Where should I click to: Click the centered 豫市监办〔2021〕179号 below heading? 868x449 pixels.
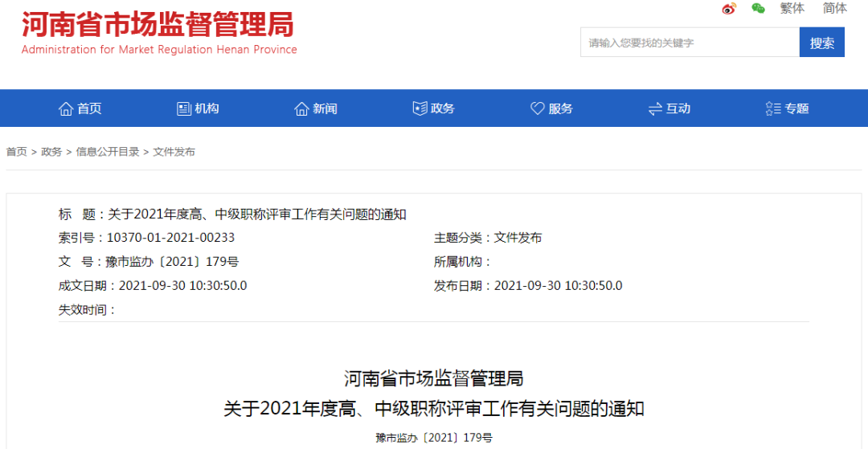point(433,438)
